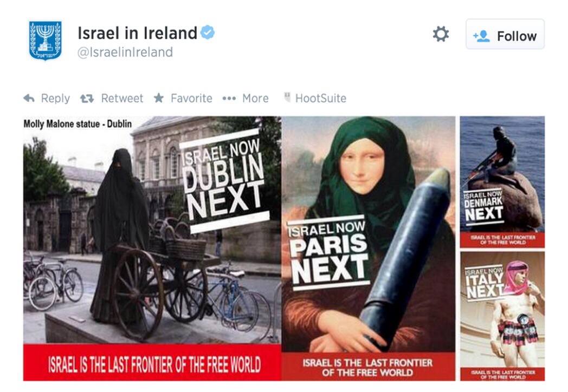The width and height of the screenshot is (568, 392).
Task: Open the gear settings icon
Action: (x=441, y=34)
